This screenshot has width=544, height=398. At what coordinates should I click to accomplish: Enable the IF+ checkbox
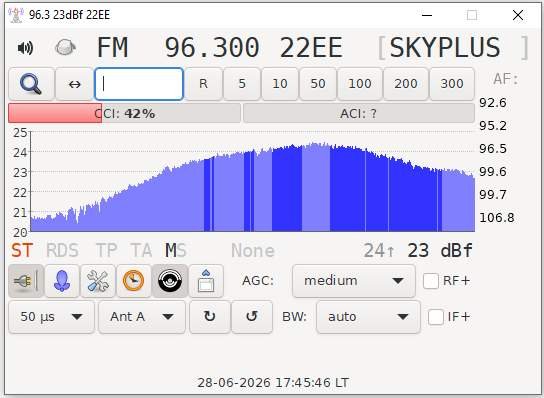pyautogui.click(x=436, y=317)
